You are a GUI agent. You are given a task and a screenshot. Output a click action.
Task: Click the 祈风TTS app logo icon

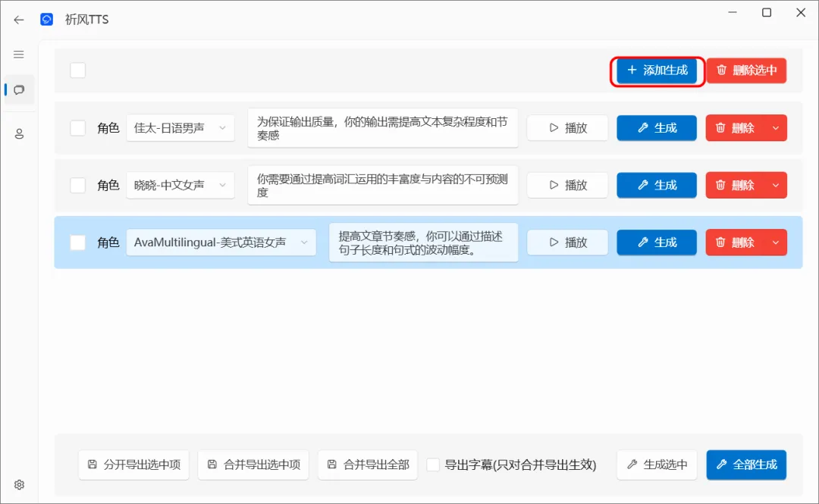click(x=46, y=19)
